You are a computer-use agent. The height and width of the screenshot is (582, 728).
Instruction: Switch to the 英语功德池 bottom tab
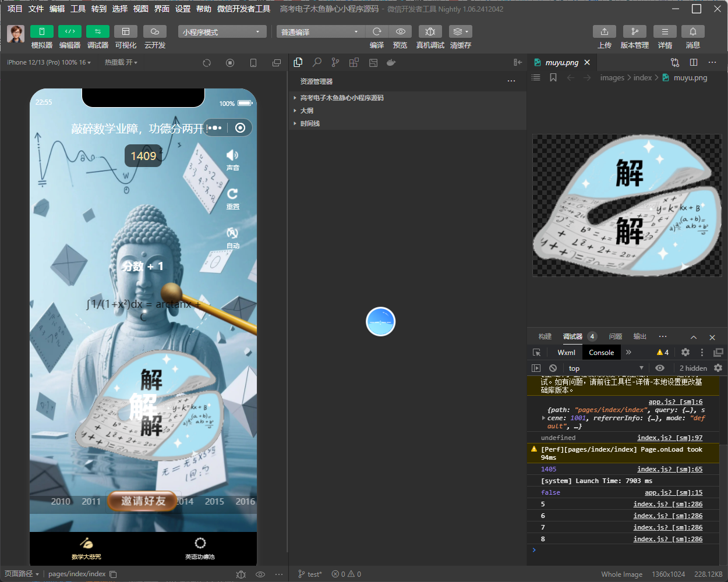200,548
